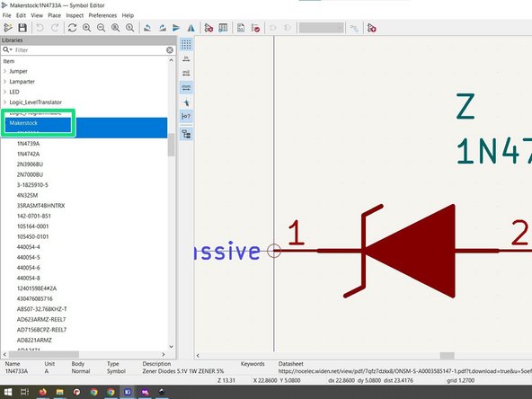This screenshot has width=532, height=399.
Task: Click the Undo arrow in the toolbar
Action: (x=40, y=28)
